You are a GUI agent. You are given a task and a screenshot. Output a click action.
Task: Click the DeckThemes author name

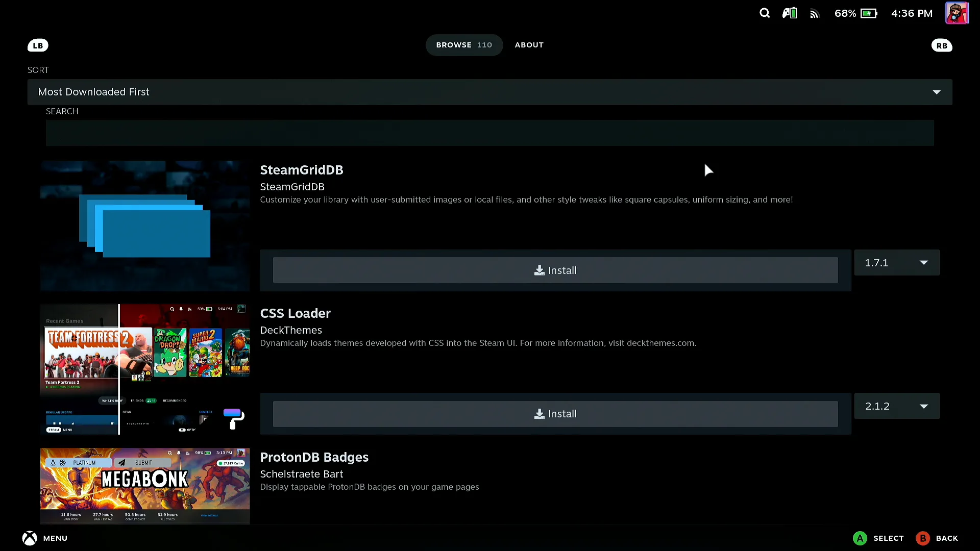click(x=291, y=330)
